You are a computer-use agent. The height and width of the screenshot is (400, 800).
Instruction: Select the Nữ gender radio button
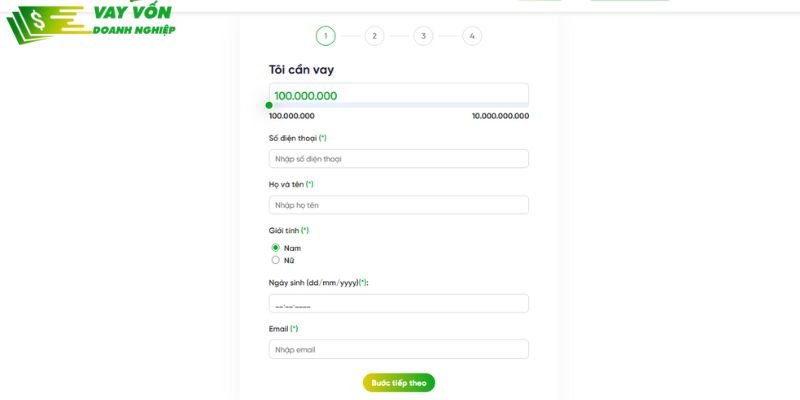coord(276,260)
